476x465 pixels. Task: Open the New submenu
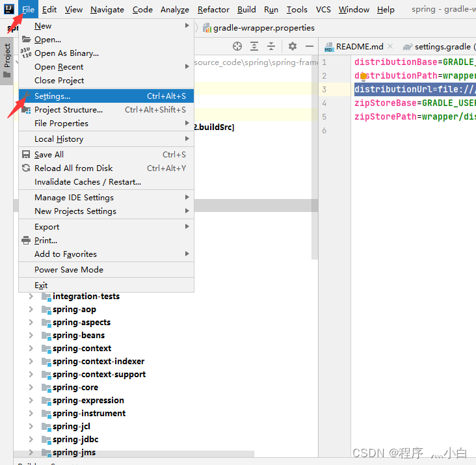pyautogui.click(x=106, y=26)
